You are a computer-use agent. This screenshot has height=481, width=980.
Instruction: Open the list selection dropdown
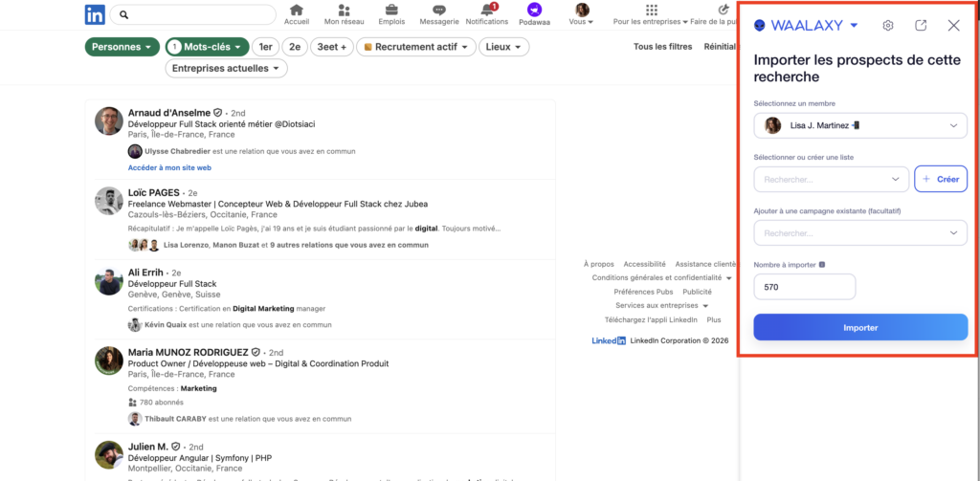832,179
